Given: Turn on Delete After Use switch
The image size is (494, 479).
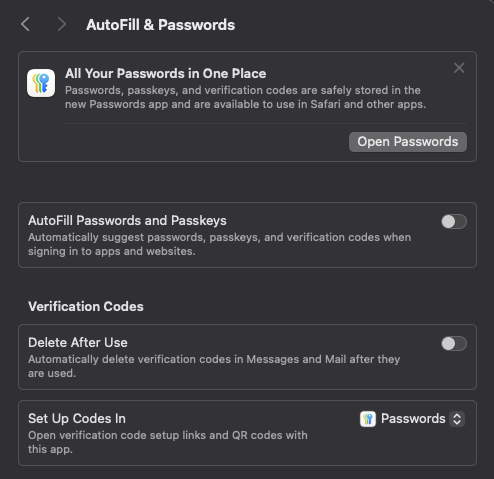Looking at the screenshot, I should (454, 344).
